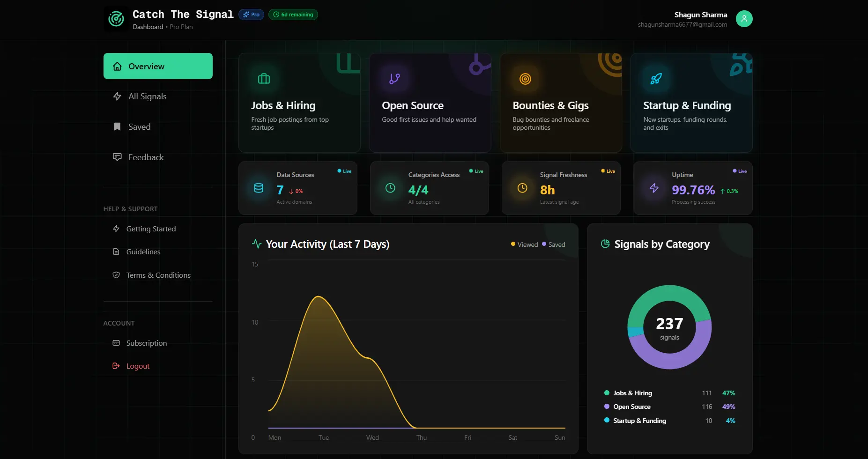Click the Pro plan badge
868x459 pixels.
point(252,15)
